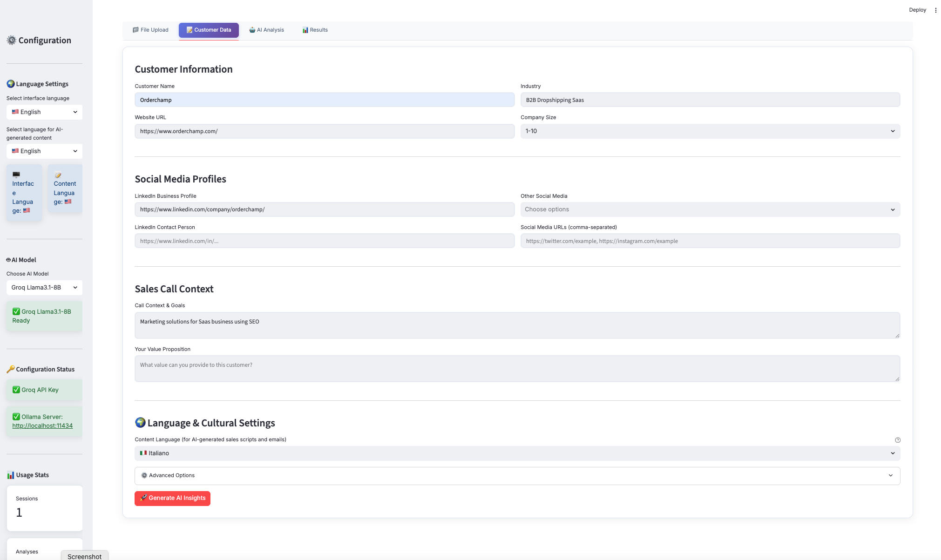Viewport: 941px width, 560px height.
Task: Open the Ollama localhost:11434 link
Action: pos(42,425)
